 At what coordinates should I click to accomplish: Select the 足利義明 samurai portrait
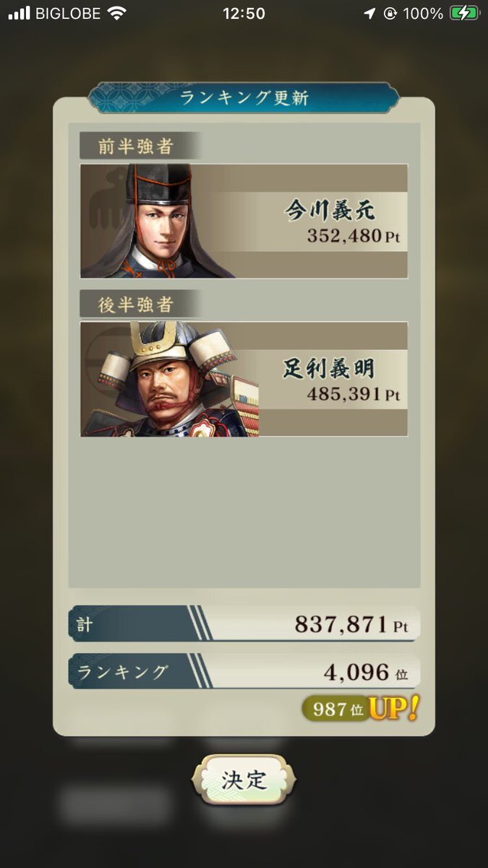pos(170,379)
